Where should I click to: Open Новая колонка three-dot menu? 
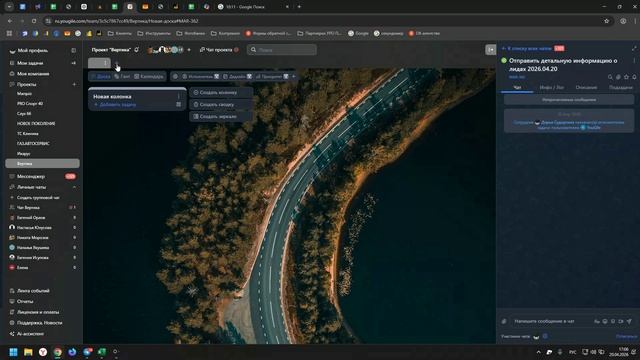point(178,97)
